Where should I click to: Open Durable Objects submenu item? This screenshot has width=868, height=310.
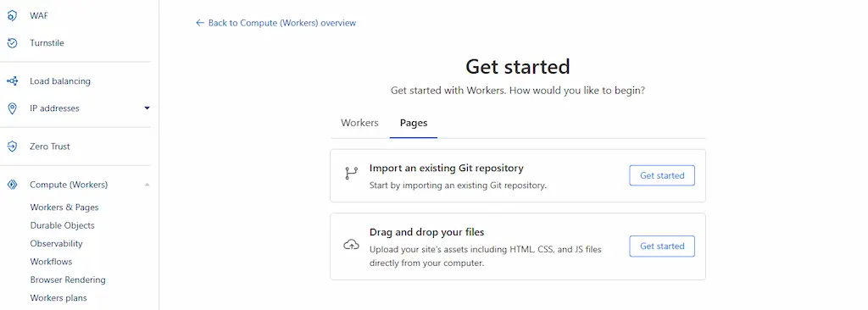62,225
